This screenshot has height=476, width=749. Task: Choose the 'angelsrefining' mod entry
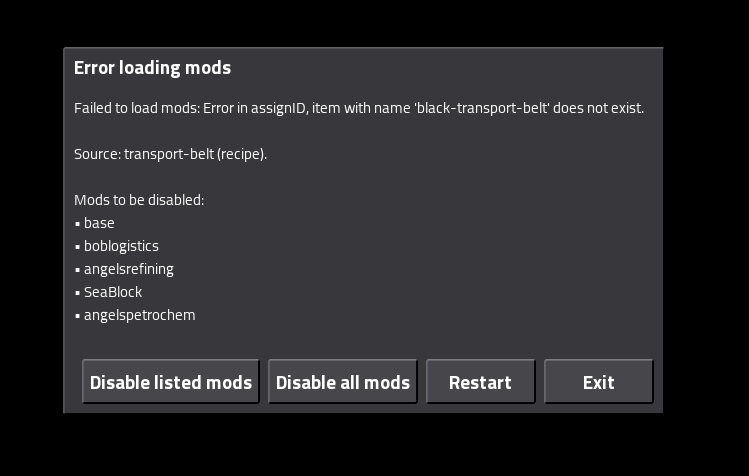[129, 269]
